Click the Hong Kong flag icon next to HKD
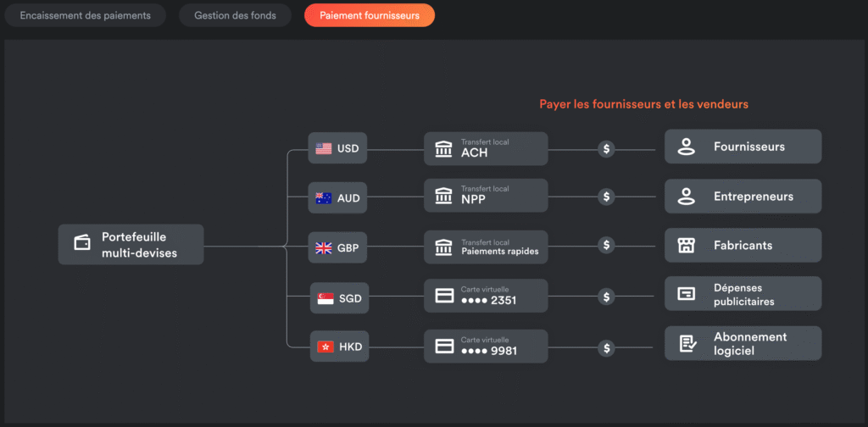 tap(325, 347)
